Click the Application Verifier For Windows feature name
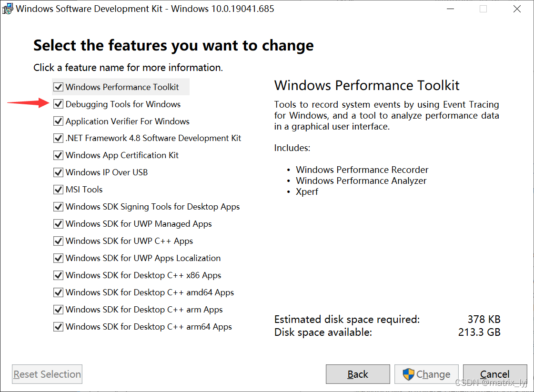Screen dimensions: 534x392 tap(127, 121)
